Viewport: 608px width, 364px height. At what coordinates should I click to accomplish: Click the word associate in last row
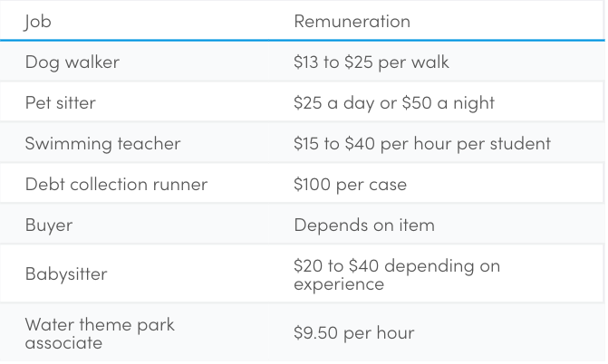click(63, 342)
